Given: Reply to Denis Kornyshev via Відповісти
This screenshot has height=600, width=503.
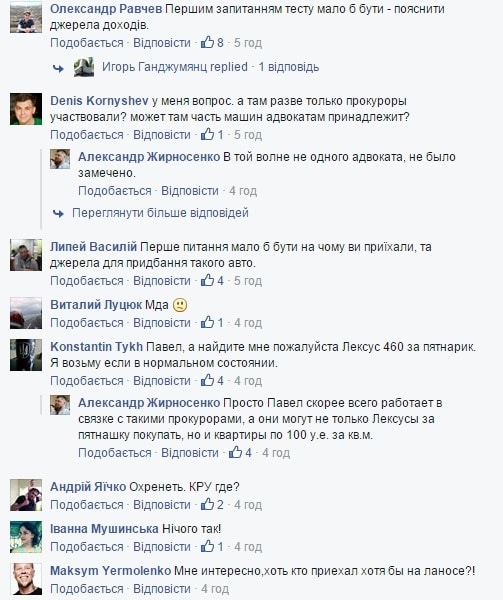Looking at the screenshot, I should click(162, 135).
